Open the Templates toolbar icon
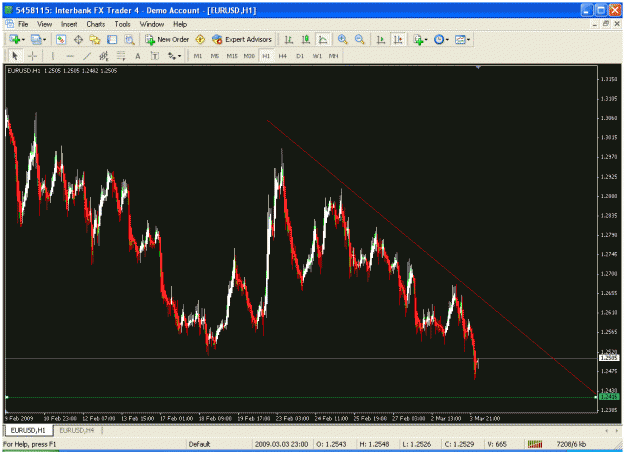The height and width of the screenshot is (452, 625). (460, 39)
